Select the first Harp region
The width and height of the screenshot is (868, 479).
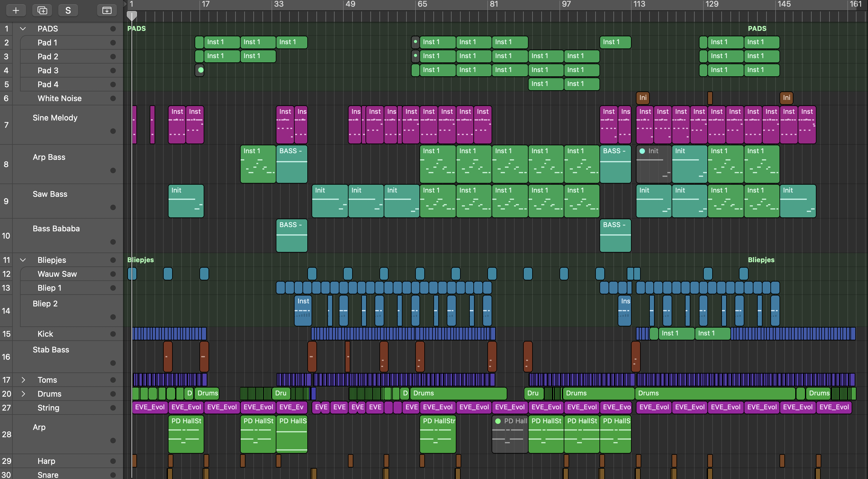click(x=135, y=461)
